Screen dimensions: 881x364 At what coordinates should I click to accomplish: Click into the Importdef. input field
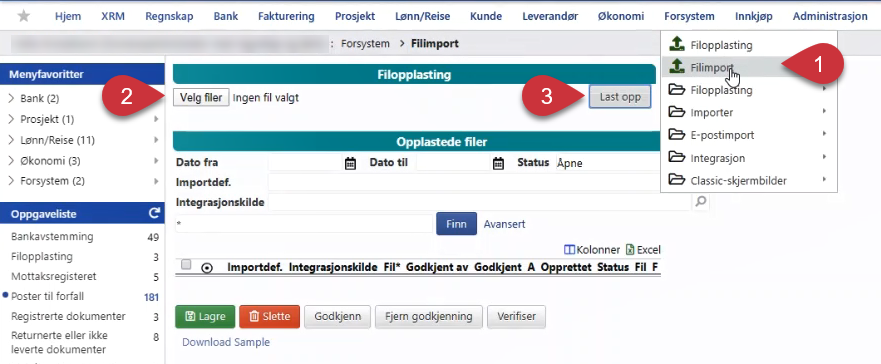[x=464, y=183]
